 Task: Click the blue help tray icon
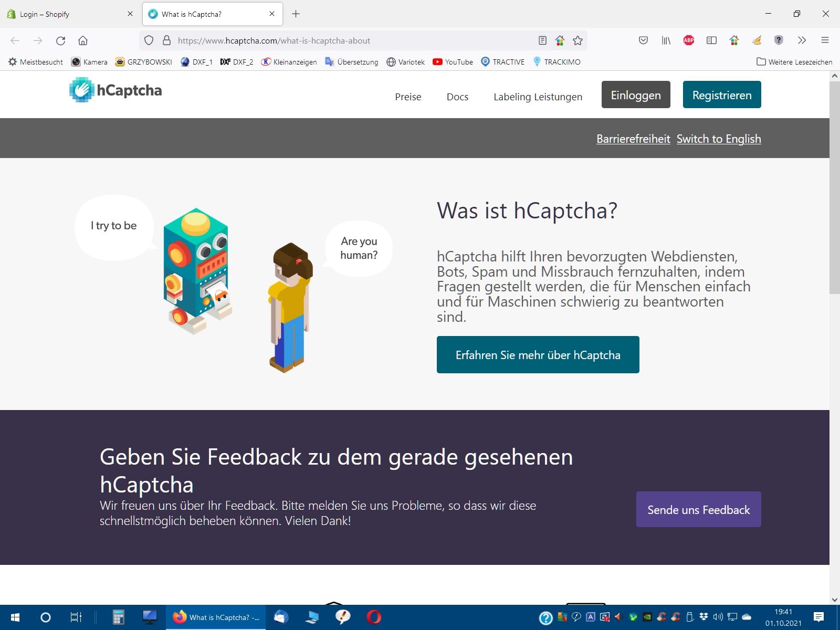point(546,618)
